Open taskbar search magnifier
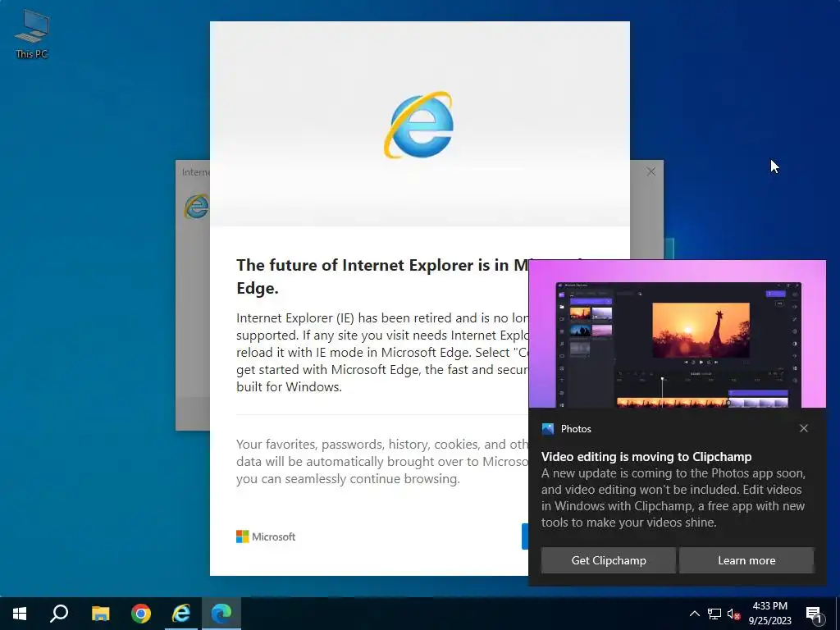The image size is (840, 630). pos(59,614)
